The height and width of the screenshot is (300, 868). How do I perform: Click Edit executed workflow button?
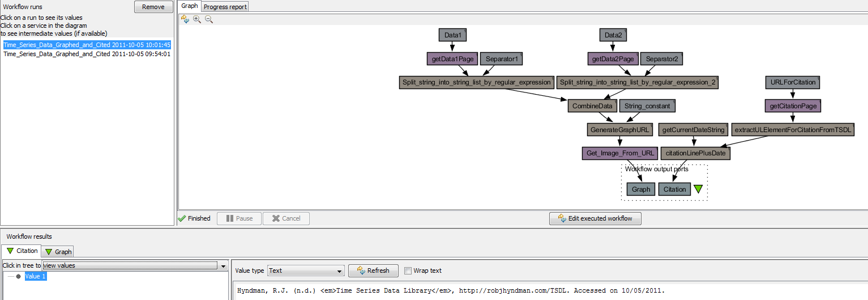point(595,218)
